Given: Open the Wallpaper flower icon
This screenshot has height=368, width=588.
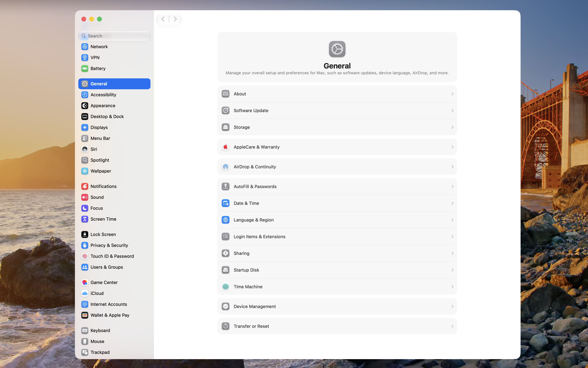Looking at the screenshot, I should (x=85, y=171).
